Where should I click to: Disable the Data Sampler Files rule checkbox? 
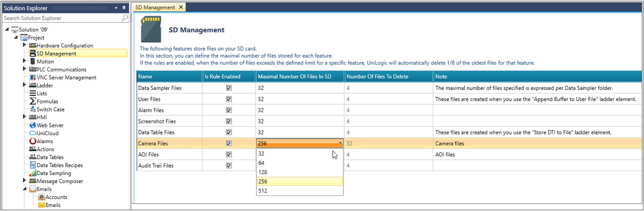pyautogui.click(x=229, y=88)
